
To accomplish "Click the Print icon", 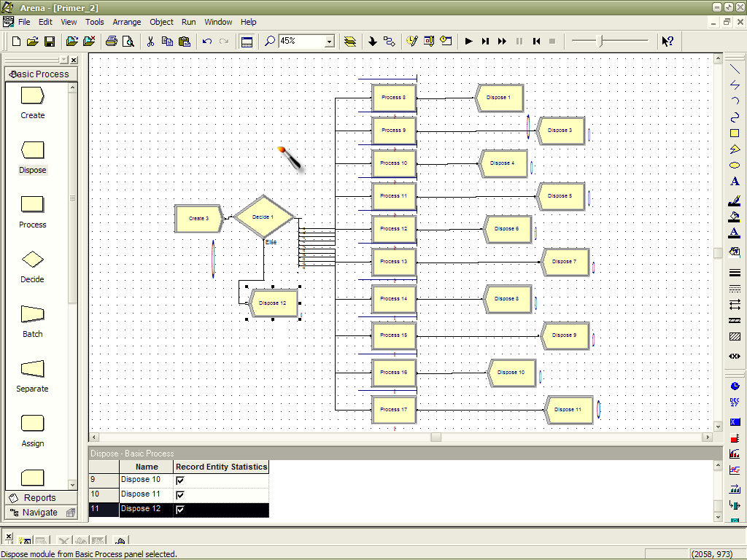I will 112,42.
